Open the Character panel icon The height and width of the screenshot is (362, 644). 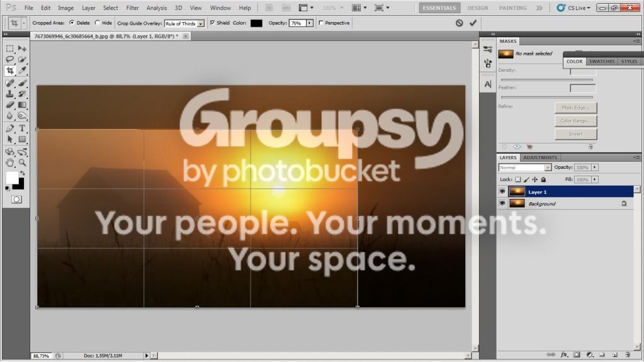click(488, 84)
